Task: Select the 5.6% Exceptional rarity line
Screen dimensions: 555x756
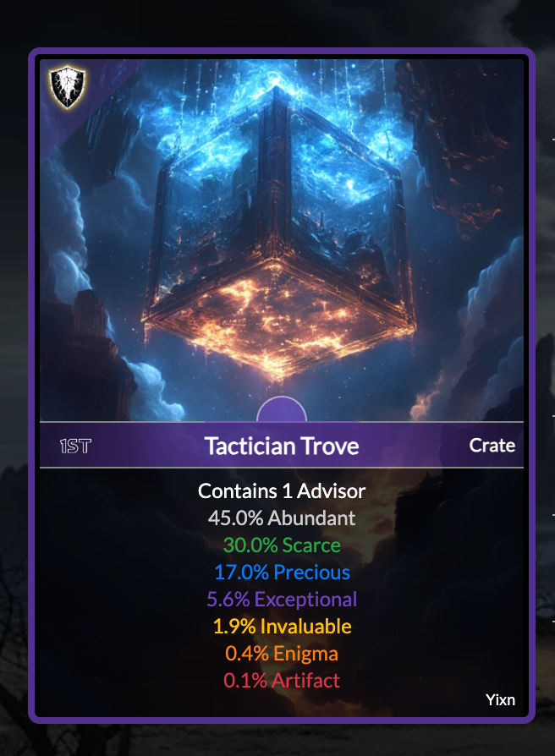Action: tap(282, 600)
